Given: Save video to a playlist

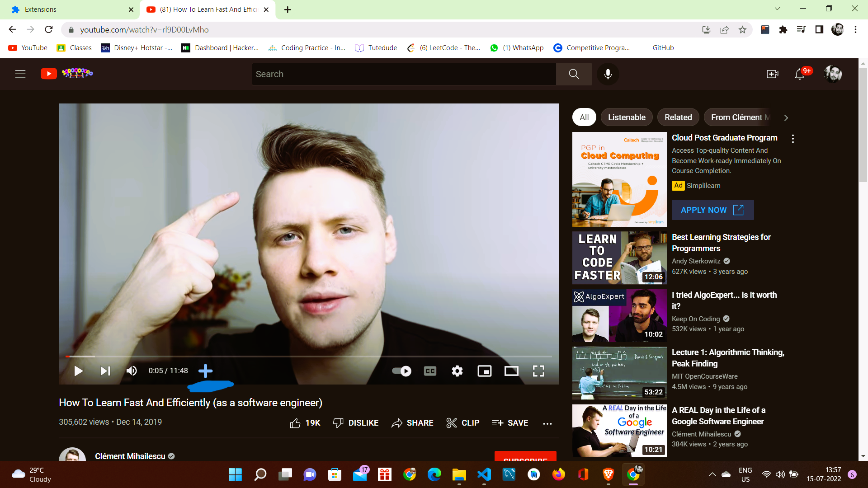Looking at the screenshot, I should [510, 423].
